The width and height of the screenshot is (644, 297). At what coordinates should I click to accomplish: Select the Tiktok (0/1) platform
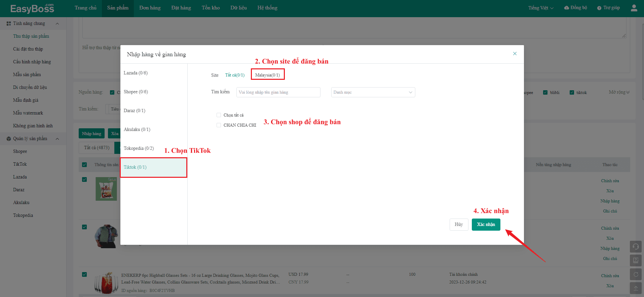[x=153, y=167]
